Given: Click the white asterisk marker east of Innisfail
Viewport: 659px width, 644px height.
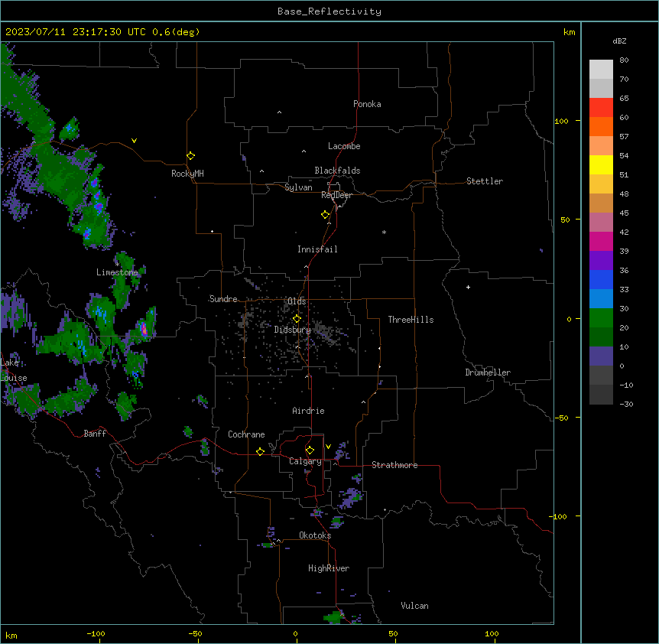Looking at the screenshot, I should [x=384, y=232].
